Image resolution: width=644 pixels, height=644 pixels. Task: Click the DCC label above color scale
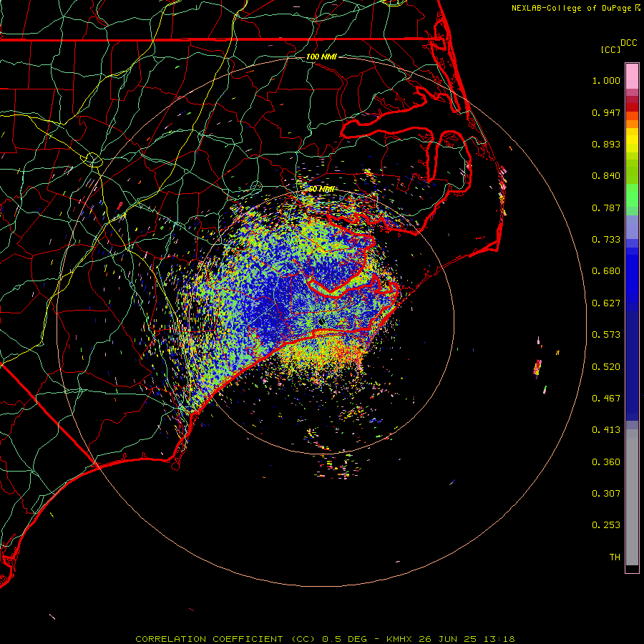[629, 43]
